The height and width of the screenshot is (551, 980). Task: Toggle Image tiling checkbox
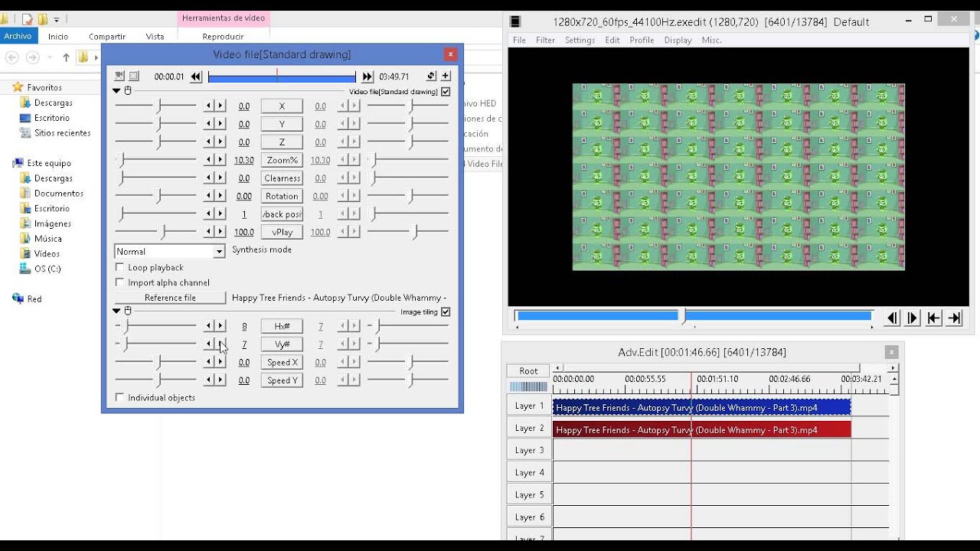[x=446, y=311]
